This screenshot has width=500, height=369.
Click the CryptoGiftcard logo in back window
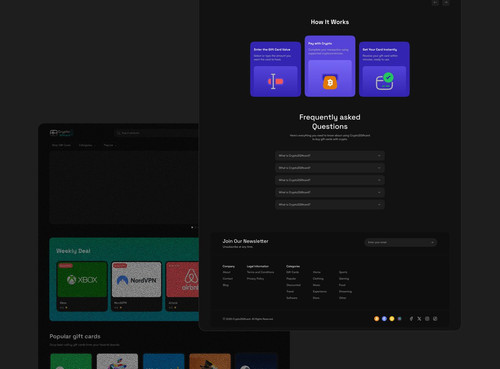point(60,133)
